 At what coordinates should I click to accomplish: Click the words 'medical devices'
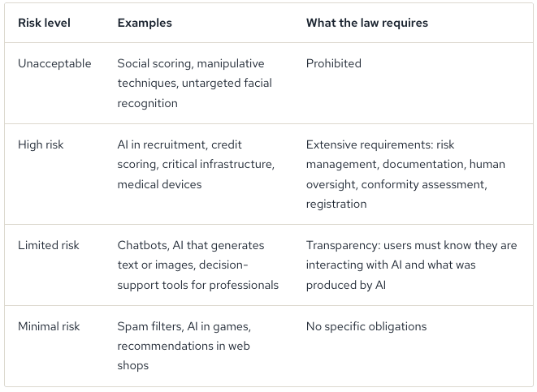159,184
